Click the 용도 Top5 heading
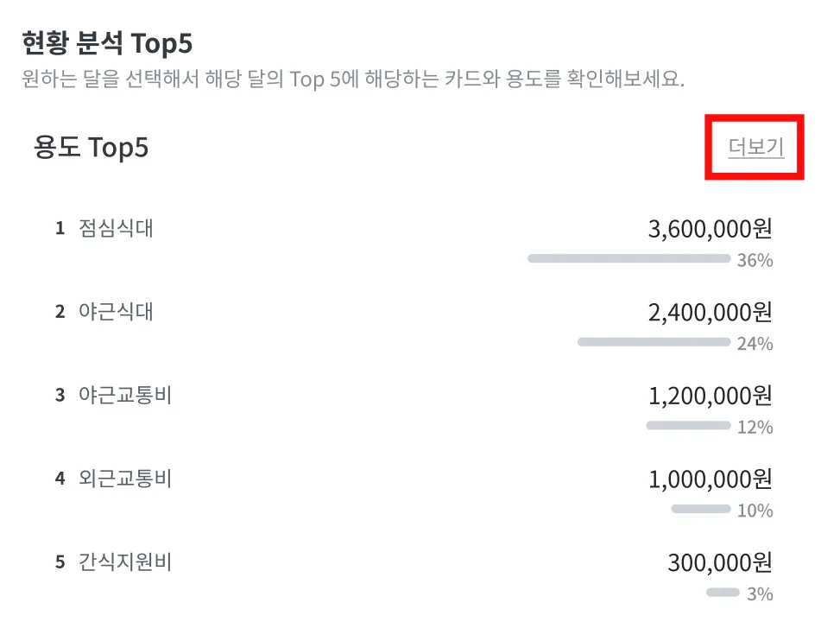The image size is (840, 628). (x=91, y=148)
